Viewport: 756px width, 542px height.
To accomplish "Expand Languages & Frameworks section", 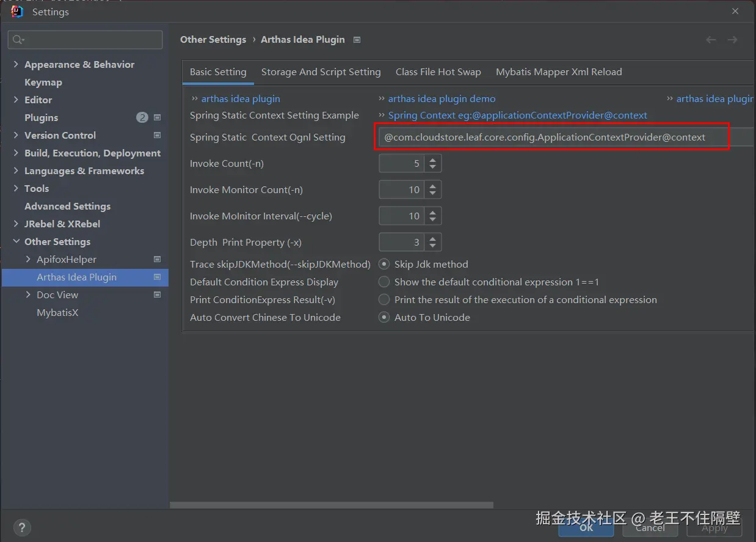I will tap(16, 170).
